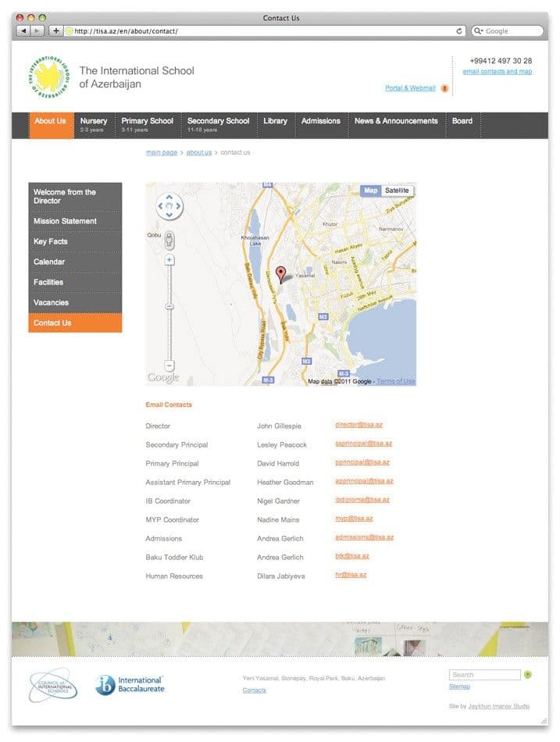The width and height of the screenshot is (560, 742).
Task: Select Contact Us in sidebar
Action: coord(75,323)
